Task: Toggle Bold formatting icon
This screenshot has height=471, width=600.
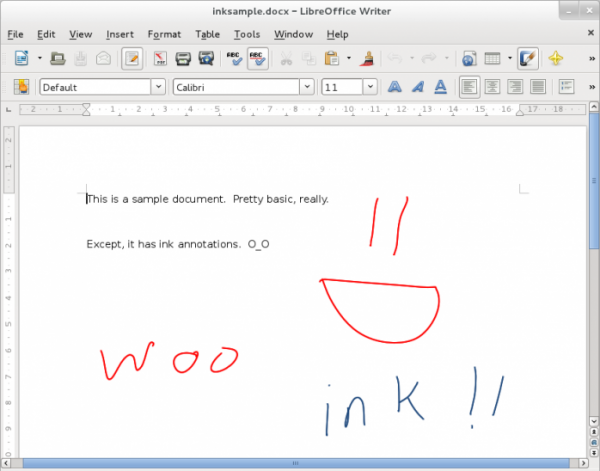Action: click(395, 87)
